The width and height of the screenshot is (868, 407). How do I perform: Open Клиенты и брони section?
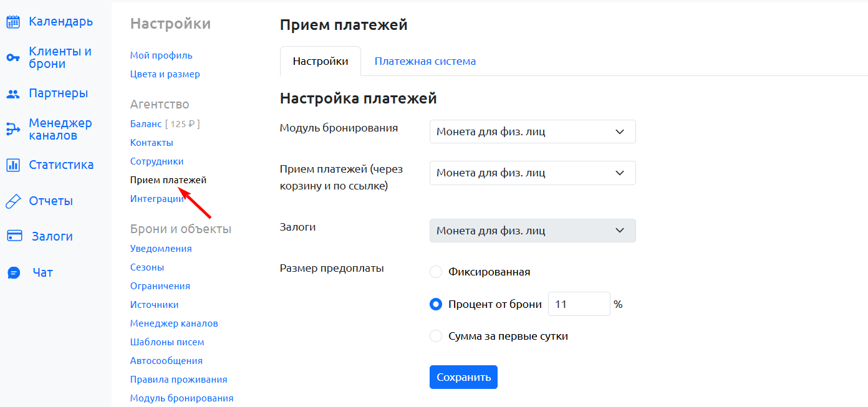(x=60, y=57)
